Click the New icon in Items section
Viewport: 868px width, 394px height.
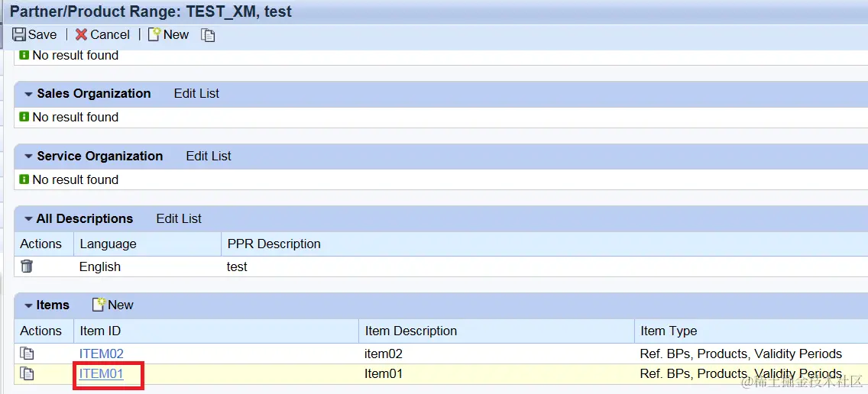point(99,305)
